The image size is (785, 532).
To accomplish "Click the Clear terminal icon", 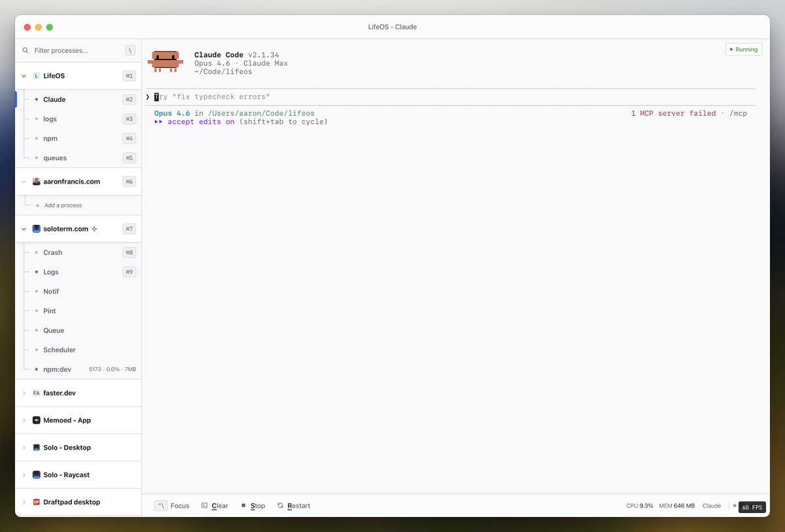I will 205,506.
